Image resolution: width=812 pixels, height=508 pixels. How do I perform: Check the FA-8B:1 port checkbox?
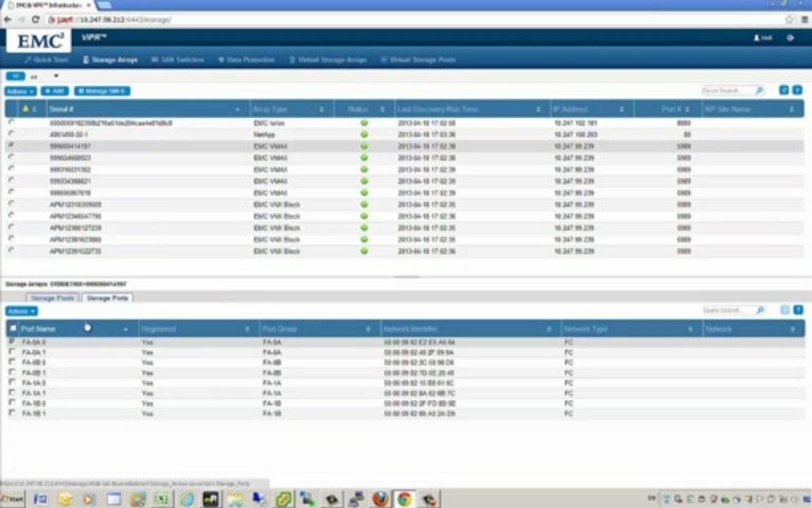[x=12, y=373]
